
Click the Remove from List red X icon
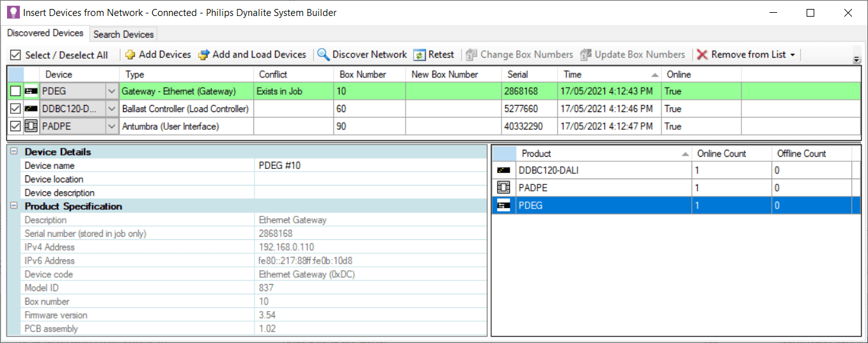point(702,55)
